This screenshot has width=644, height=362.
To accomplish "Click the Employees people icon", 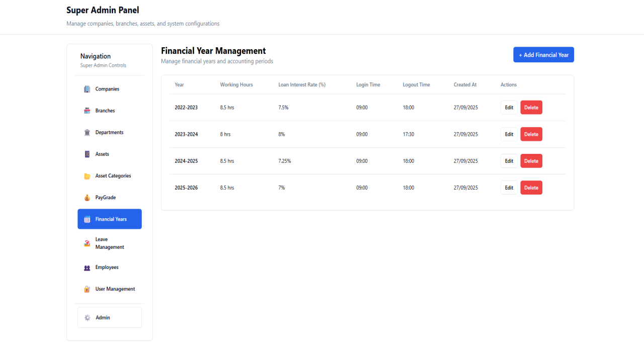I will point(87,267).
